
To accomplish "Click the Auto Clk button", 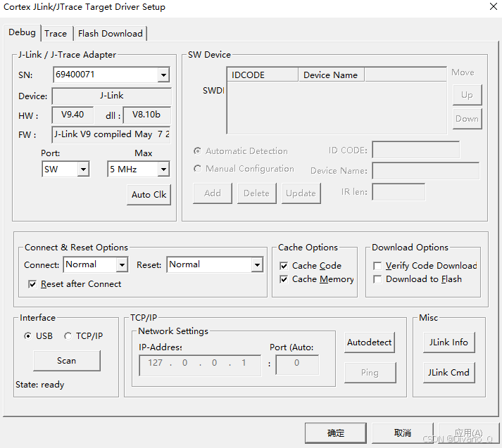I will [x=149, y=194].
